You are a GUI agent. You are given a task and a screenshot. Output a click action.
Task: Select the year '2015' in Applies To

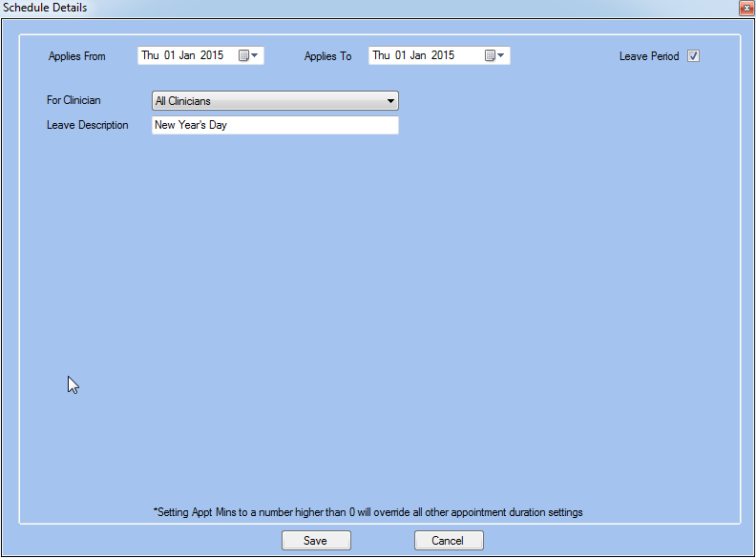point(443,56)
